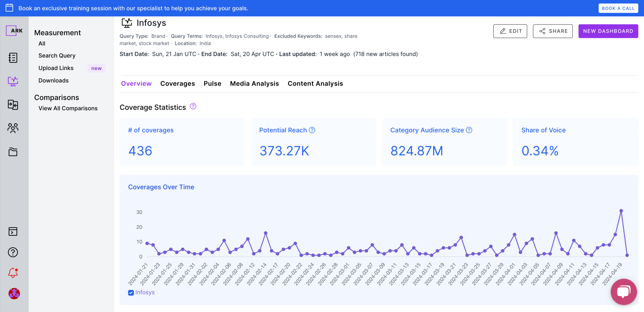Click the peak data point above 30

pyautogui.click(x=621, y=211)
